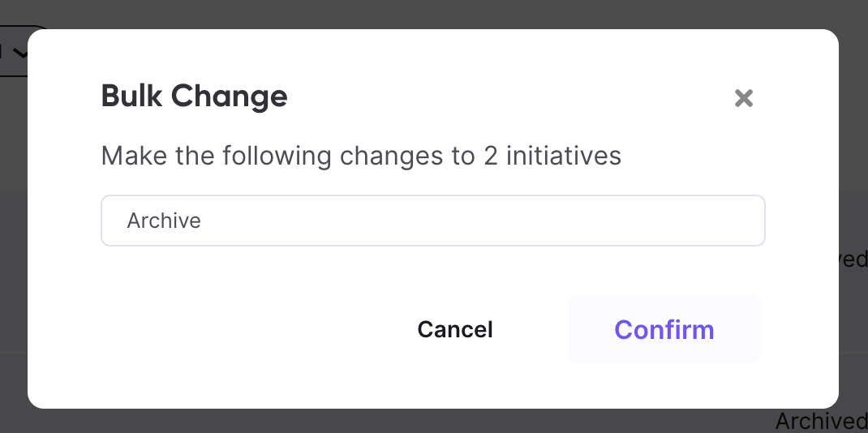Confirm the bulk archive change

click(x=664, y=329)
